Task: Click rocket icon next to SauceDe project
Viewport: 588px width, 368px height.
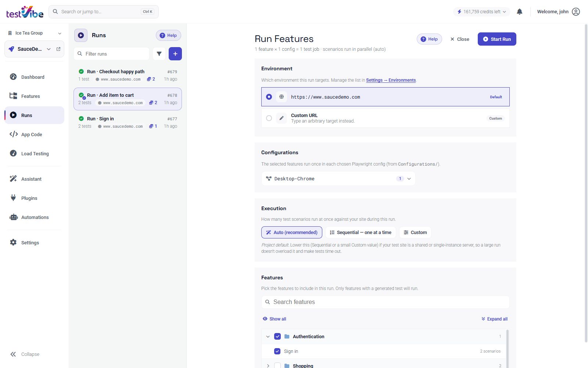Action: coord(11,49)
